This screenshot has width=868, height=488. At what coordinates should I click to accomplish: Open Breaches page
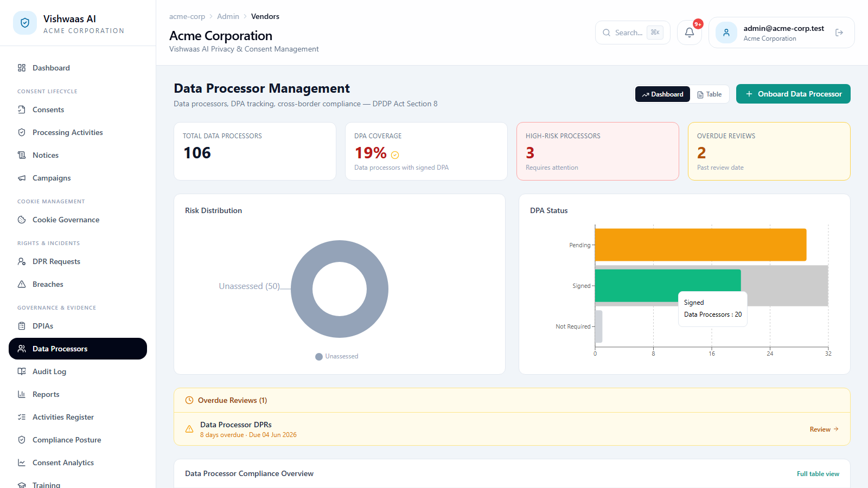[78, 284]
